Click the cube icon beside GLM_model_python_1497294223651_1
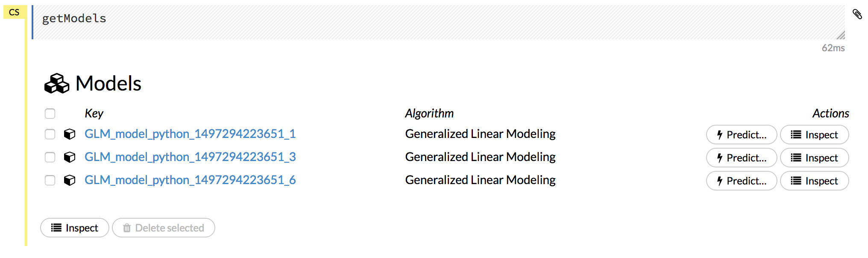 tap(69, 134)
